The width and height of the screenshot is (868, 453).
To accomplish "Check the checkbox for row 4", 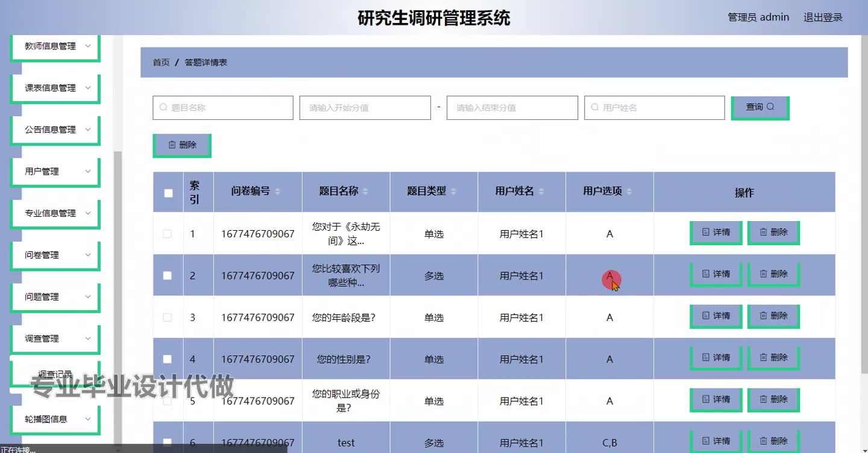I will [x=168, y=359].
